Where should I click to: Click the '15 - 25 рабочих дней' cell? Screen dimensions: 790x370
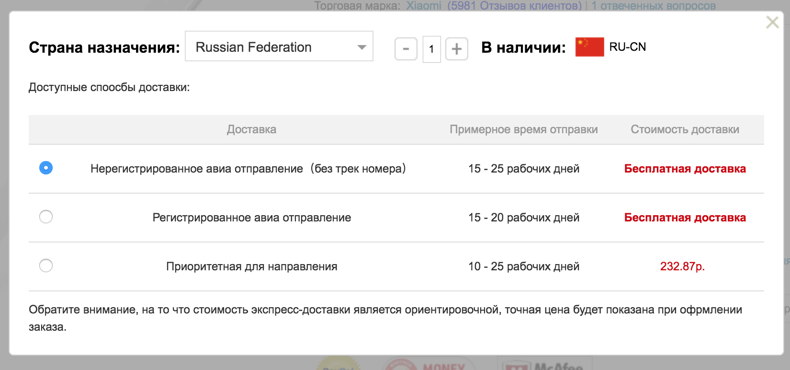tap(523, 169)
